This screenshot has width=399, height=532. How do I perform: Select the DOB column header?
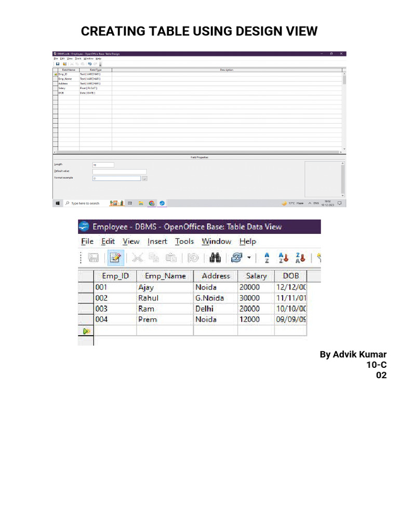tap(291, 276)
